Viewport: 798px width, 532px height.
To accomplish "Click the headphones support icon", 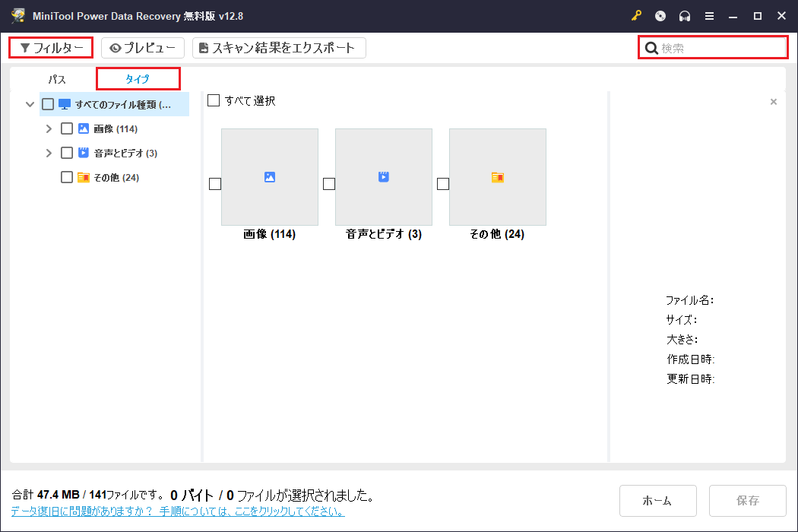I will click(685, 16).
